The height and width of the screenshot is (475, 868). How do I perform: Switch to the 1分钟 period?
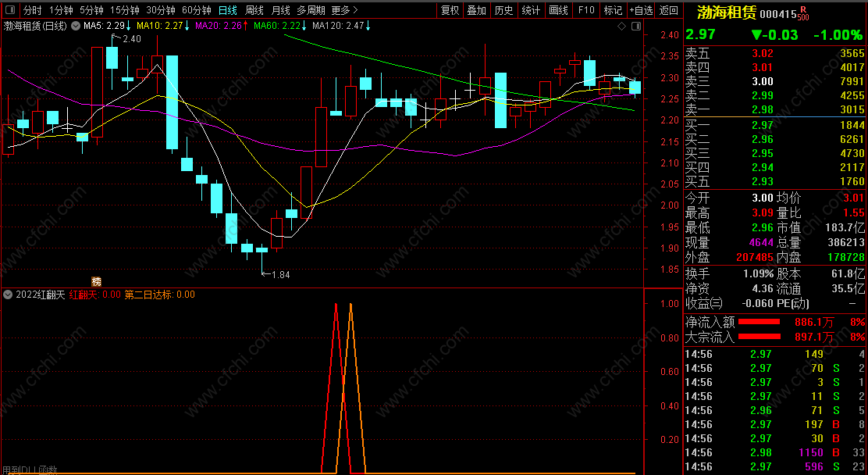click(61, 10)
